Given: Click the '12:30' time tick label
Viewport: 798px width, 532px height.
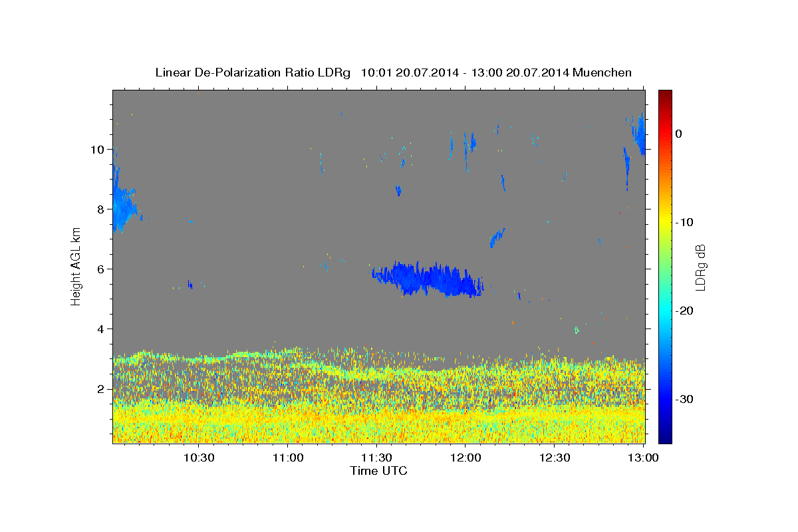Looking at the screenshot, I should click(x=555, y=458).
